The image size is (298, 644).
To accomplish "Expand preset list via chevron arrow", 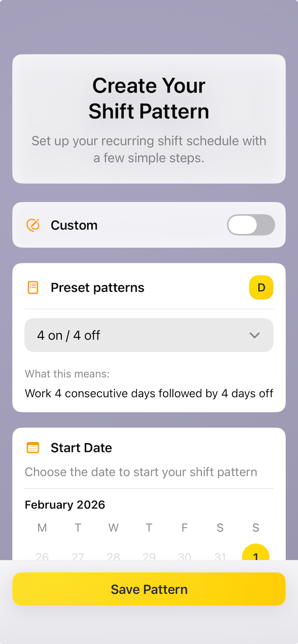I will (x=254, y=335).
